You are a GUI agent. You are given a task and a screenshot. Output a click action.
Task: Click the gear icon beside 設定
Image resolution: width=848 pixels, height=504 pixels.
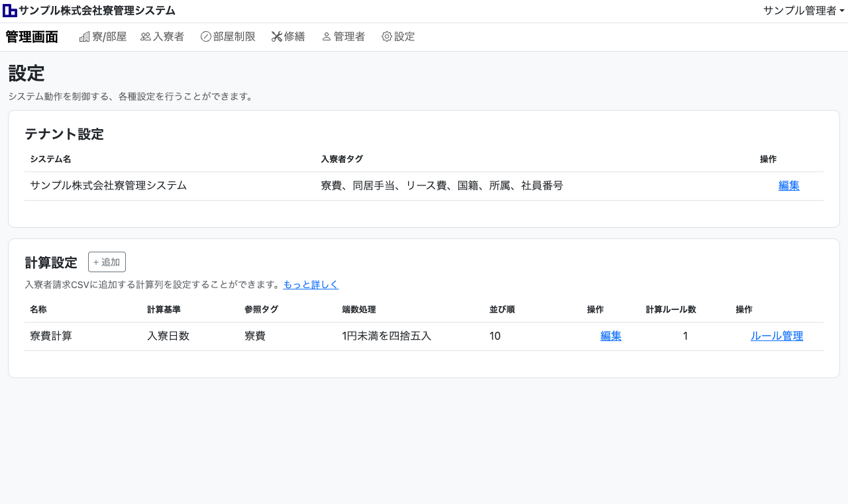(x=387, y=37)
